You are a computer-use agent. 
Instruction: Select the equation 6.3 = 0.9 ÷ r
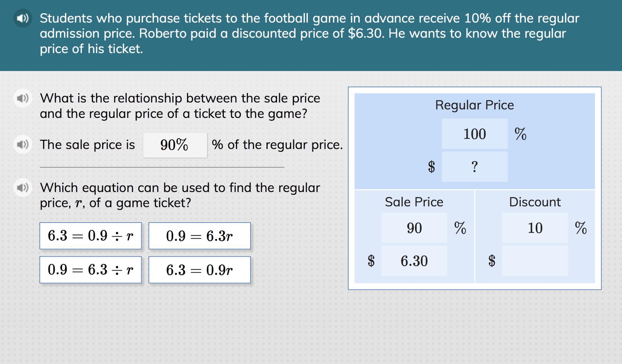pos(91,236)
